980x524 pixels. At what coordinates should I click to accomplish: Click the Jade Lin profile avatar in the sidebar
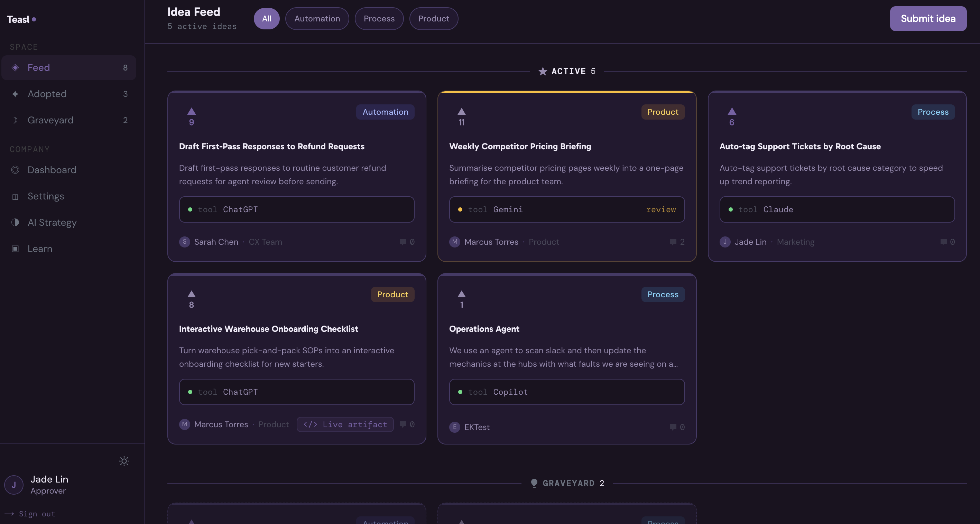coord(14,485)
